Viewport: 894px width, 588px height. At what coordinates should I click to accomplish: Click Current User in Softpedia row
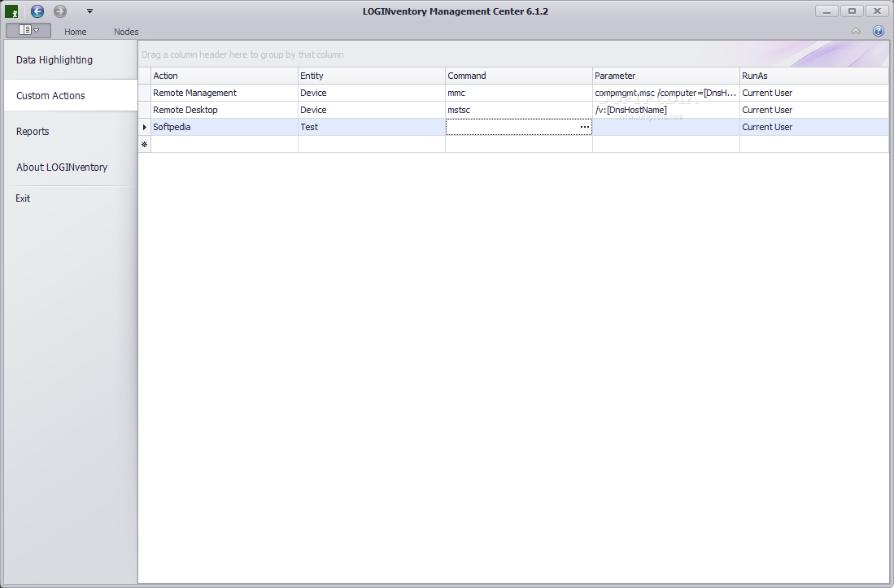click(x=813, y=127)
